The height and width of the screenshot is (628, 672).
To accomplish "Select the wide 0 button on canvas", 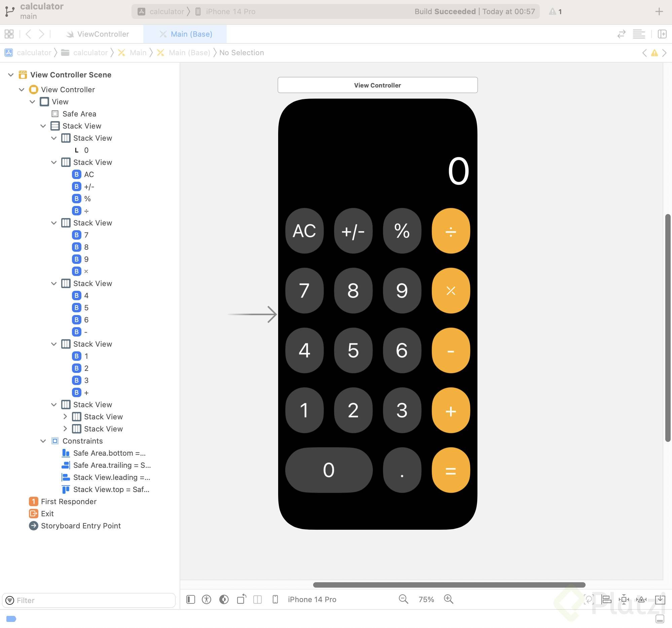I will pos(329,470).
